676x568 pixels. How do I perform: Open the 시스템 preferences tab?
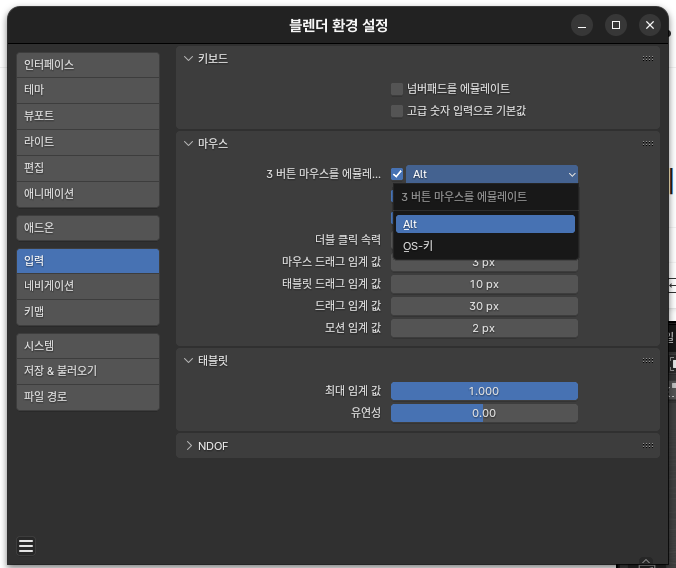88,346
